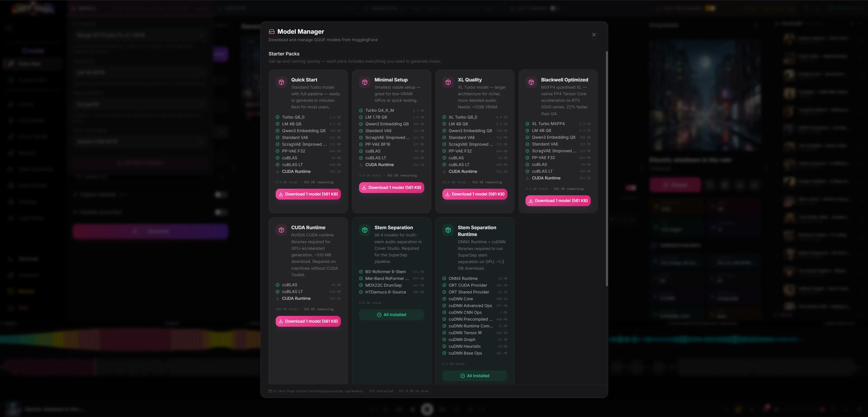
Task: Download the remaining model for Quick Start
Action: pyautogui.click(x=308, y=194)
